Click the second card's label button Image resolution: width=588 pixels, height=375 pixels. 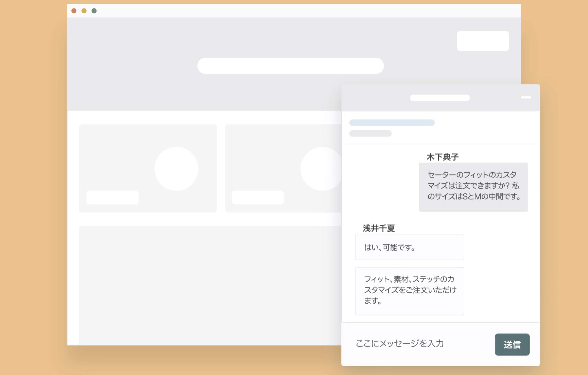pyautogui.click(x=258, y=197)
